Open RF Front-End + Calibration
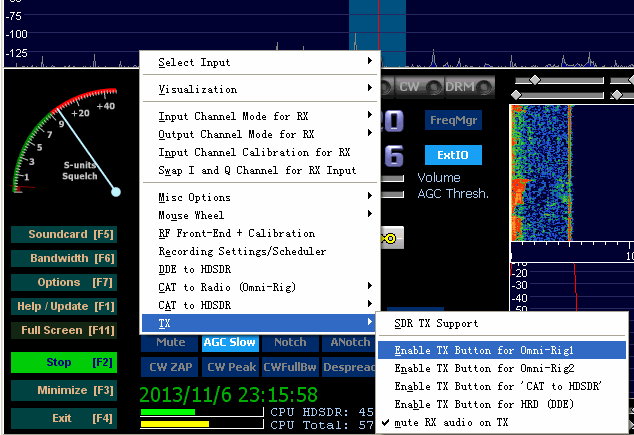Viewport: 634px width, 435px height. (x=260, y=233)
